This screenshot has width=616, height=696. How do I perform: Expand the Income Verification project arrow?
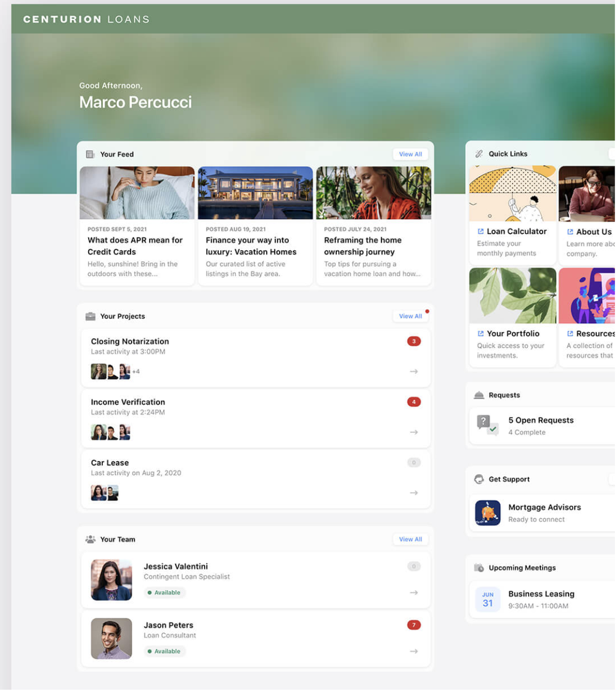point(413,432)
